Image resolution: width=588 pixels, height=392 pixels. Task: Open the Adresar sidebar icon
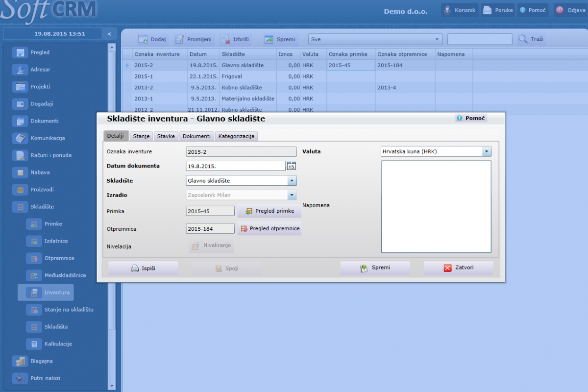click(20, 70)
